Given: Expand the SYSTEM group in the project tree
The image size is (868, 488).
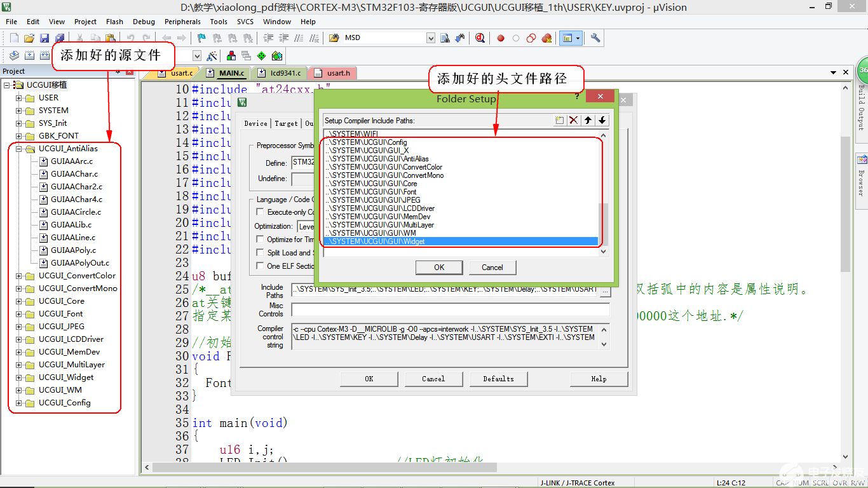Looking at the screenshot, I should 18,111.
